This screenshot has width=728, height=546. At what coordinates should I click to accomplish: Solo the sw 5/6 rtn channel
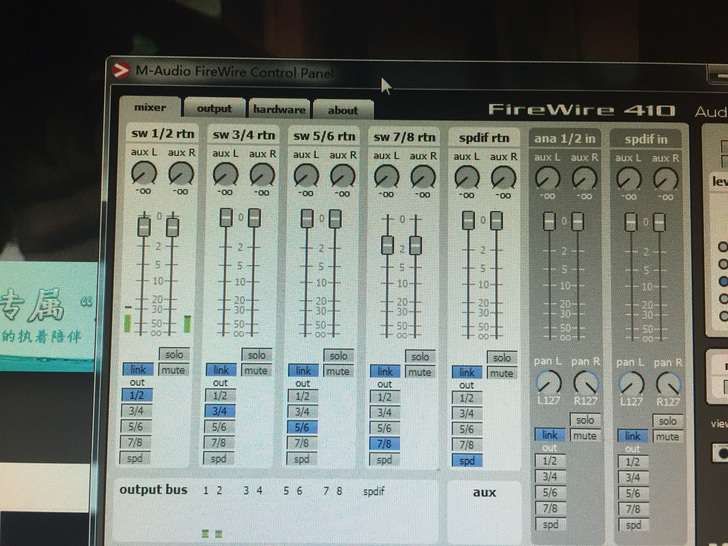pyautogui.click(x=338, y=355)
